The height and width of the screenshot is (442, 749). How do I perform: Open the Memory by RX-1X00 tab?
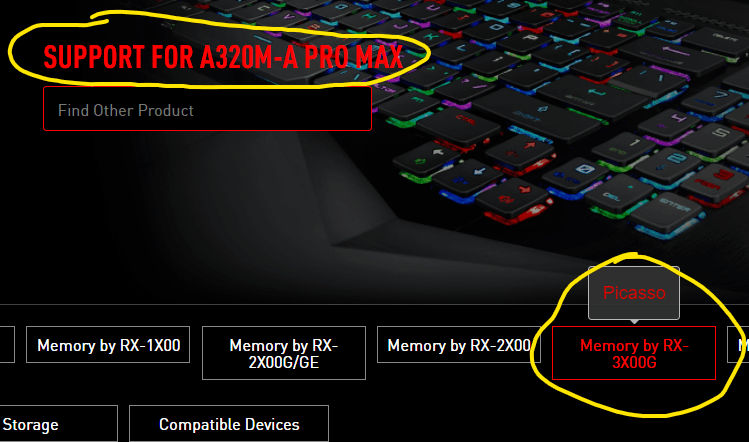[108, 345]
